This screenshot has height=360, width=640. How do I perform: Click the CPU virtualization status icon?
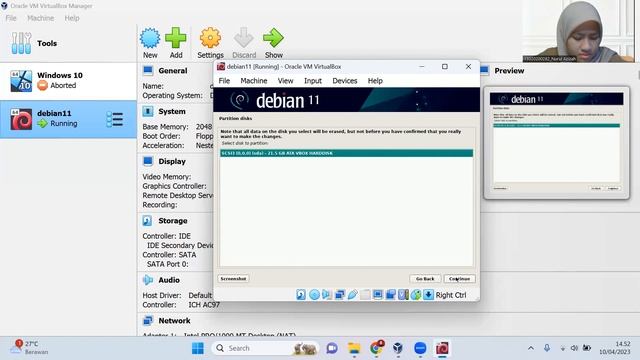[x=403, y=295]
